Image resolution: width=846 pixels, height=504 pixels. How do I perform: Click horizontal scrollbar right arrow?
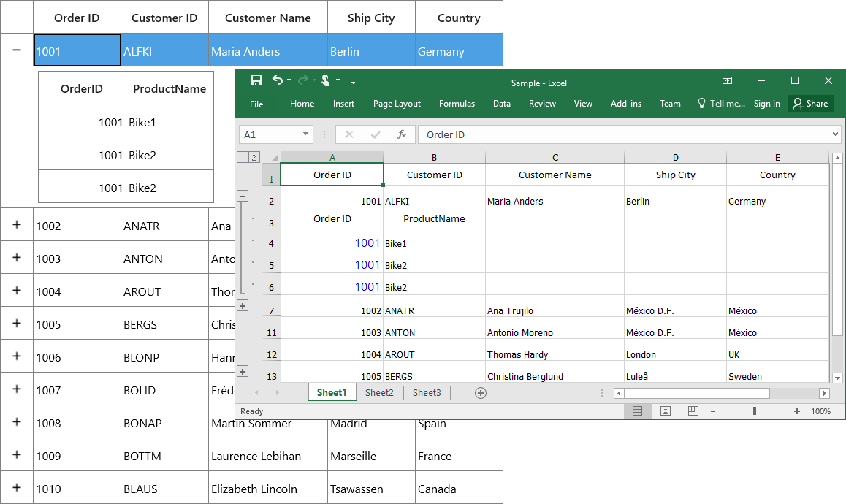pyautogui.click(x=824, y=394)
